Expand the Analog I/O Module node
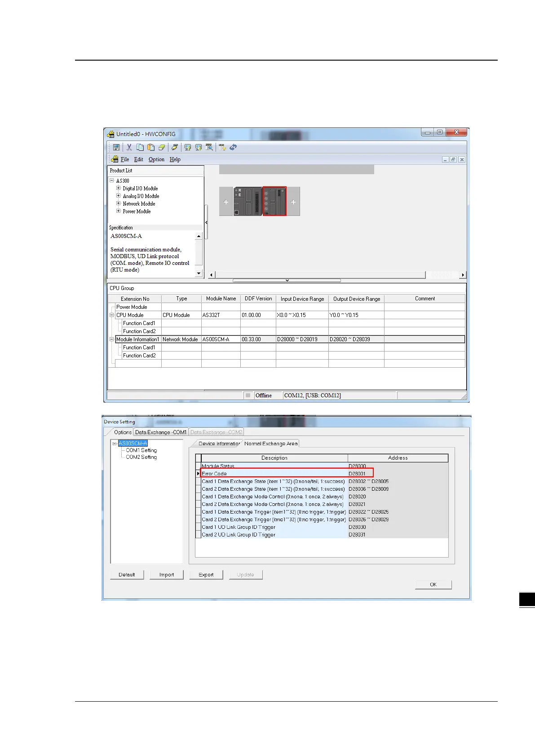Image resolution: width=535 pixels, height=756 pixels. click(x=119, y=196)
